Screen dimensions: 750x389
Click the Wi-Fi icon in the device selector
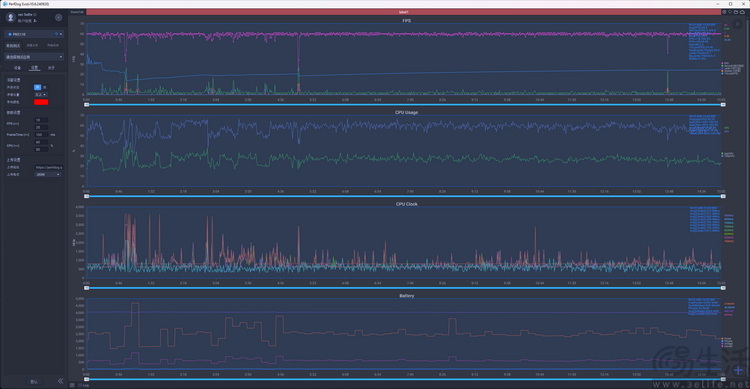tap(56, 34)
